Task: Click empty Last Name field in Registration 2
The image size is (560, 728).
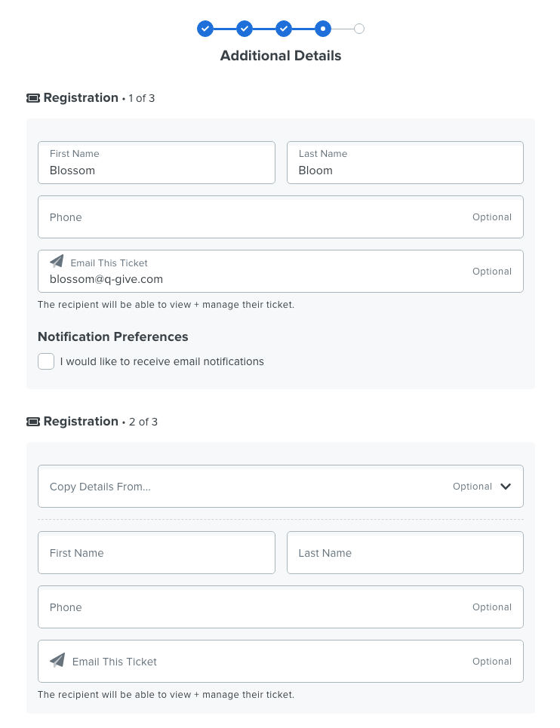Action: [405, 552]
